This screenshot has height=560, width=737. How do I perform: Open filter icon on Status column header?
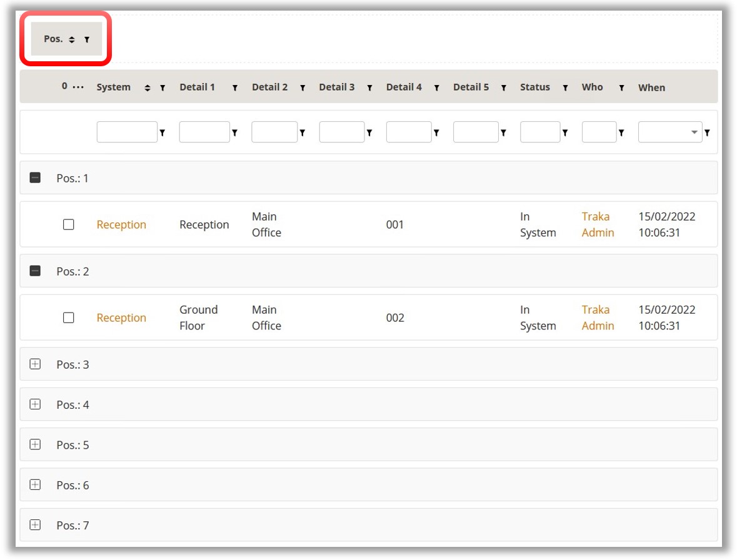(x=565, y=88)
